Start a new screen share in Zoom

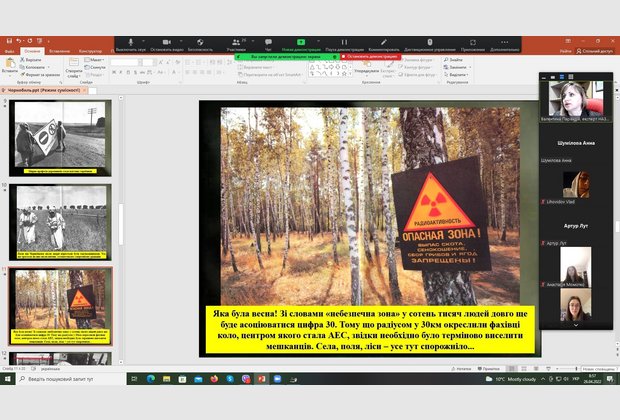(x=301, y=43)
